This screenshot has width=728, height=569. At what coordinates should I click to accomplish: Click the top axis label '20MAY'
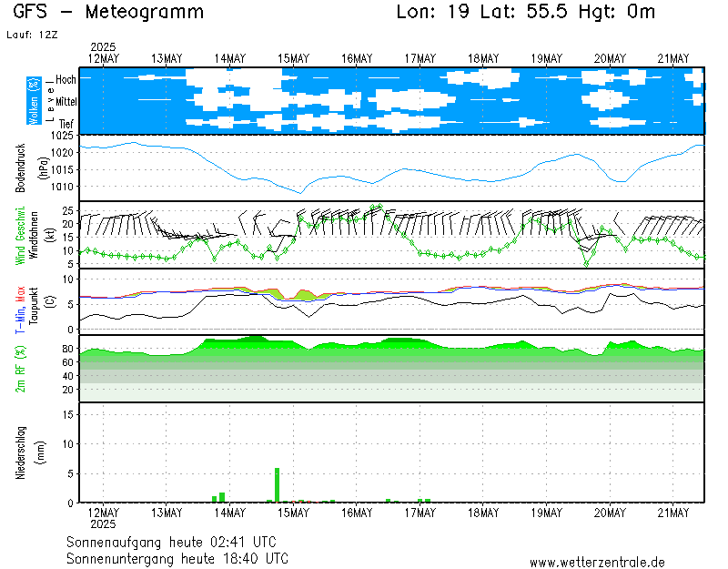tap(610, 59)
